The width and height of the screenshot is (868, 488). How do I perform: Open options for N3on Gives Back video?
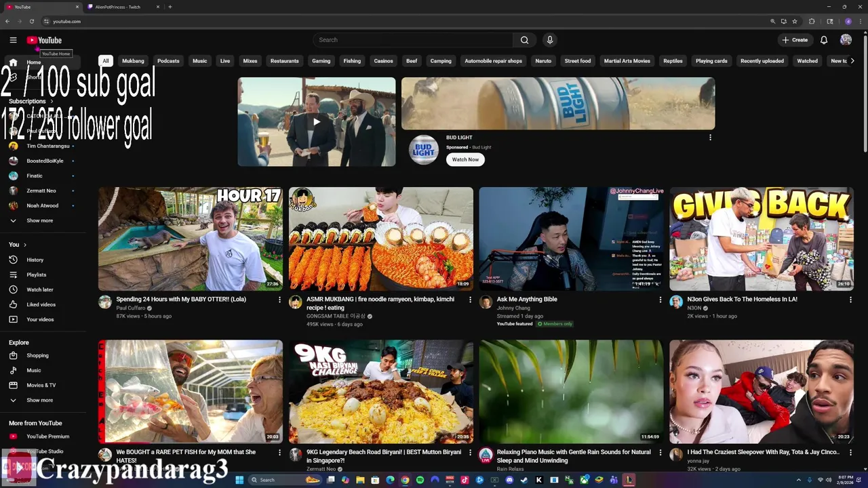click(x=851, y=300)
